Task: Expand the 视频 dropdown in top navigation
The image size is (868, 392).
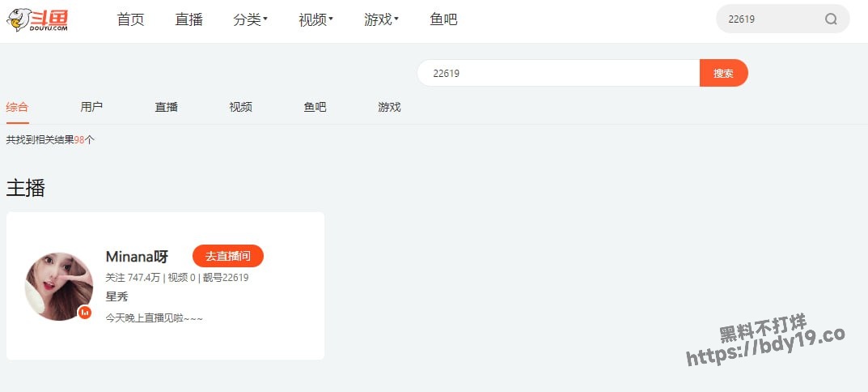Action: click(315, 19)
